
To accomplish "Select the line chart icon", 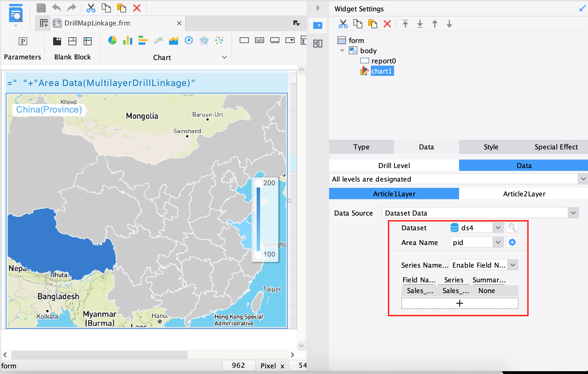I will tap(158, 40).
